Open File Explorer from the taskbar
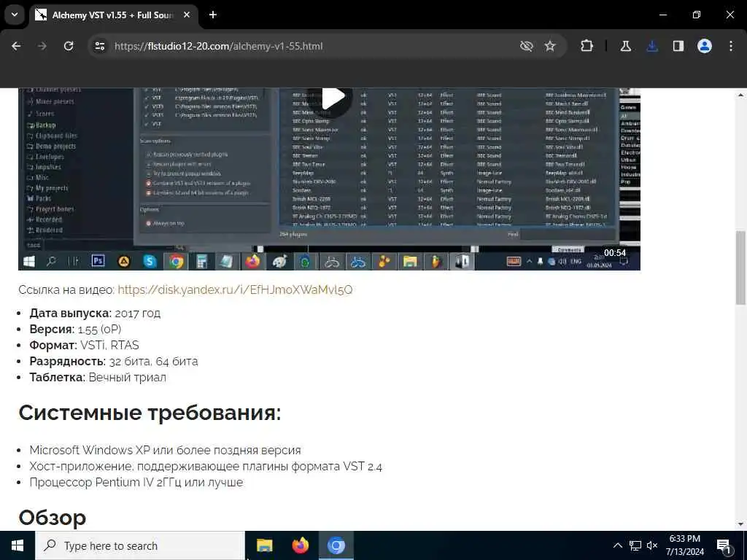 [x=264, y=545]
